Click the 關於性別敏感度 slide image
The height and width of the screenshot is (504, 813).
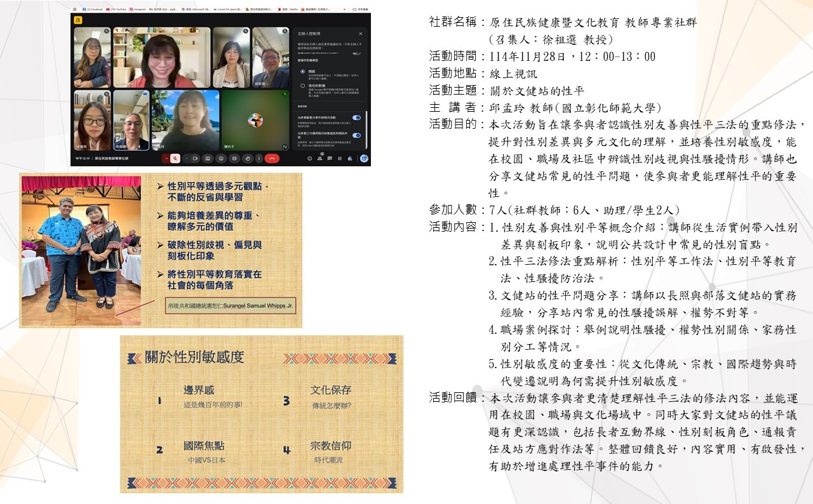pyautogui.click(x=262, y=414)
